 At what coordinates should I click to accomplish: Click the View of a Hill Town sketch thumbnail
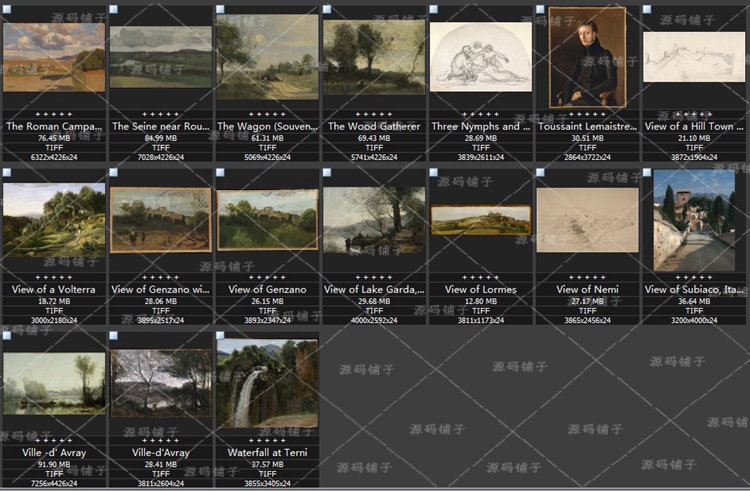694,57
